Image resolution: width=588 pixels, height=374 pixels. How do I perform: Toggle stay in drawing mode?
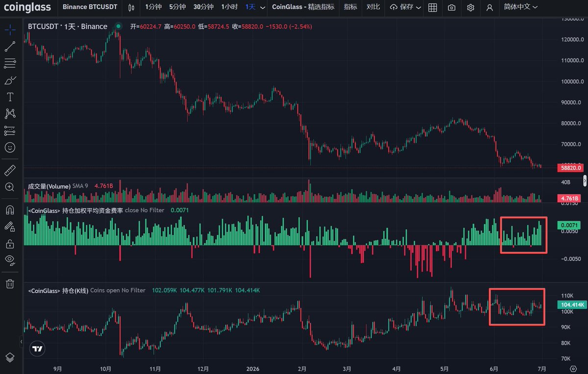pos(10,226)
